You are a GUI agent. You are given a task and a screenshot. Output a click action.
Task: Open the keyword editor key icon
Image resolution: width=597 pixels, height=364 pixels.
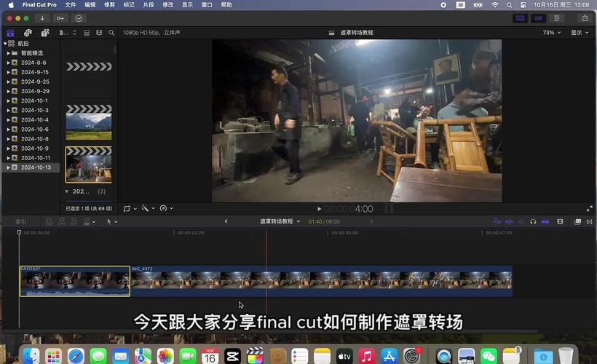coord(60,18)
